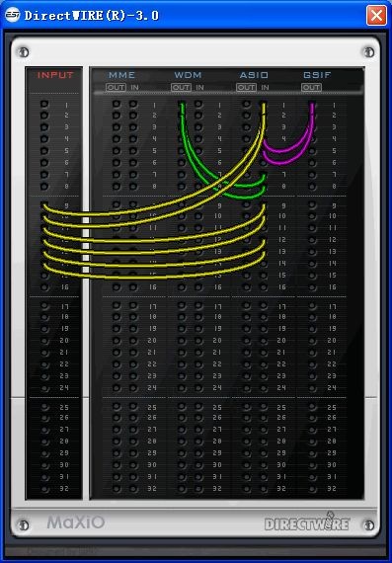Viewport: 392px width, 563px height.
Task: Click the INPUT channel 1 jack
Action: [44, 104]
